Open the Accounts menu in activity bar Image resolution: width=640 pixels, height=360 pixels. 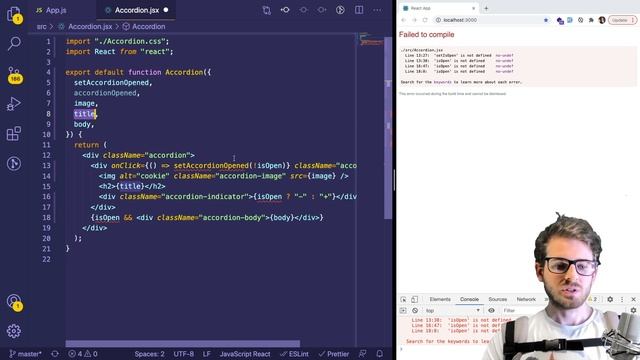point(14,302)
